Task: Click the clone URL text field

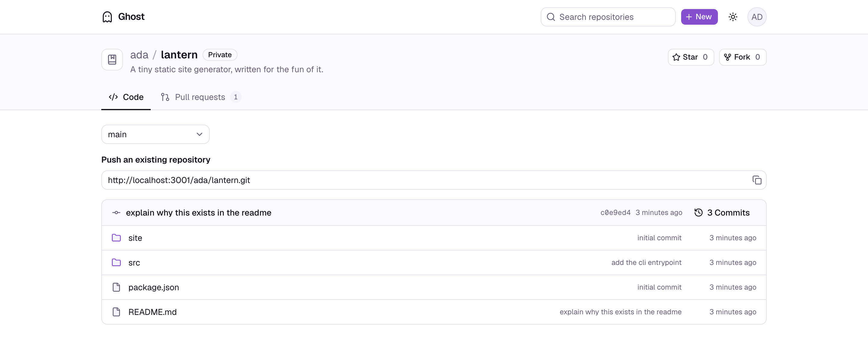Action: pyautogui.click(x=434, y=180)
